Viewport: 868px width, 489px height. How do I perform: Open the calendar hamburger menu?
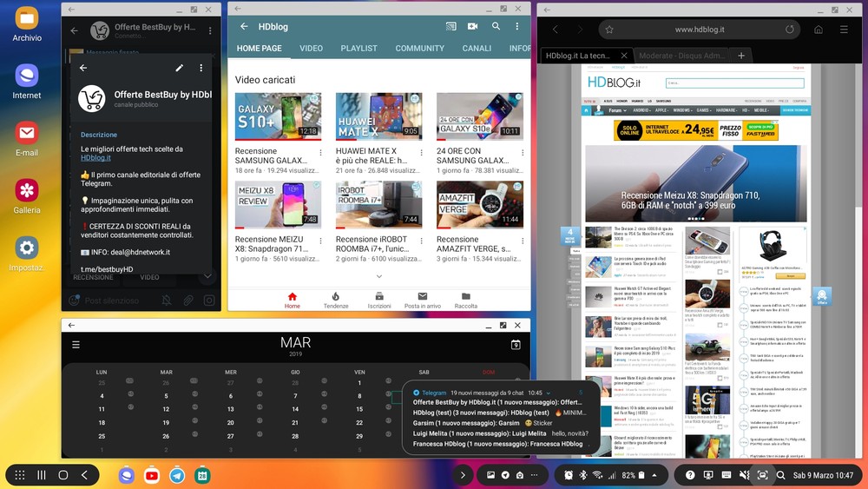76,345
